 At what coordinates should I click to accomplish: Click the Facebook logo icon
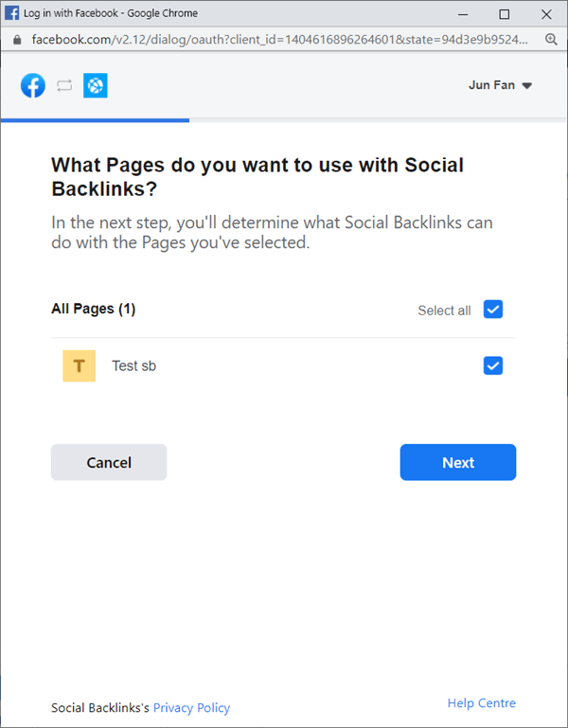tap(33, 86)
